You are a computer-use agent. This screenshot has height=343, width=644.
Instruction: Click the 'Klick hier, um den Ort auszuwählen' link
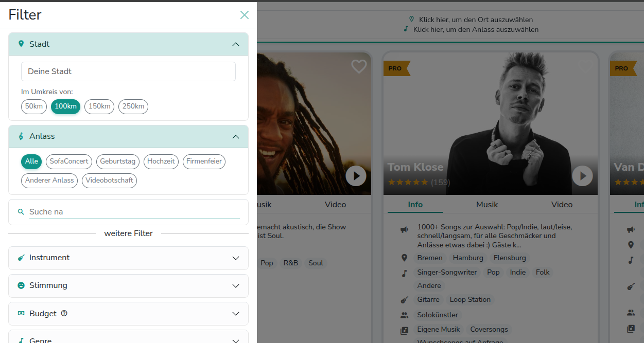click(476, 20)
